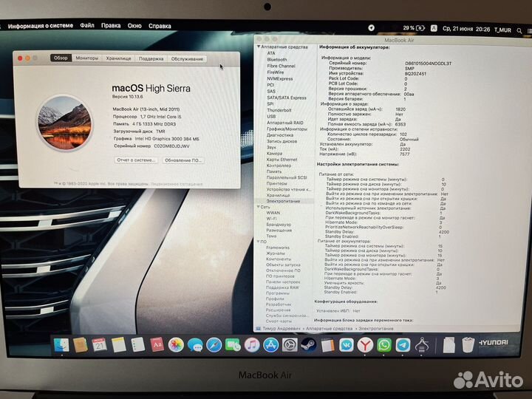Open the T_MUR user menu
This screenshot has height=399, width=532.
pyautogui.click(x=502, y=30)
